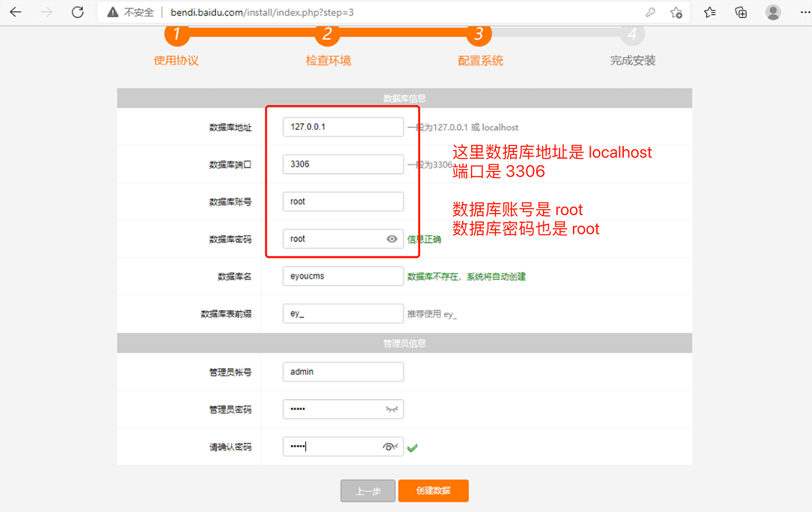
Task: Click the browser forward arrow
Action: (x=47, y=12)
